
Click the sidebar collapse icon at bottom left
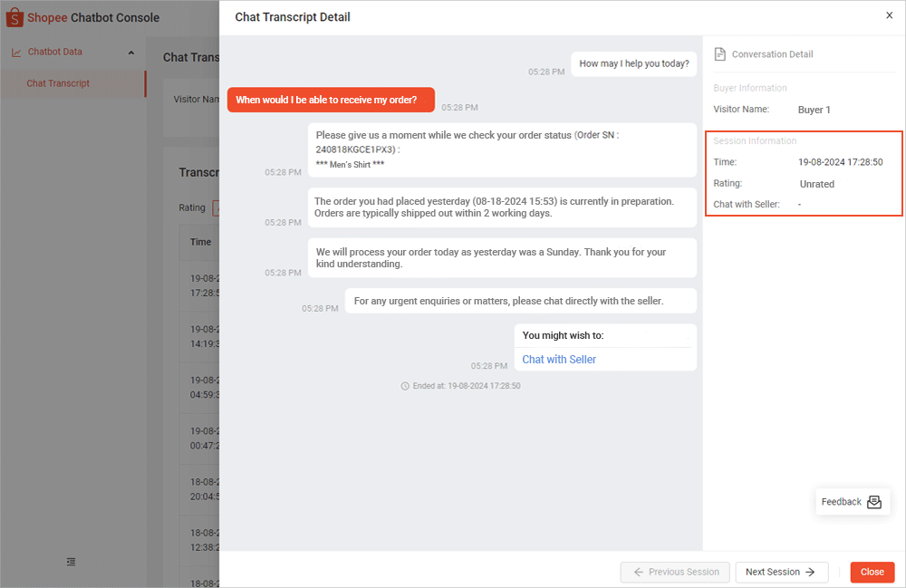coord(71,562)
